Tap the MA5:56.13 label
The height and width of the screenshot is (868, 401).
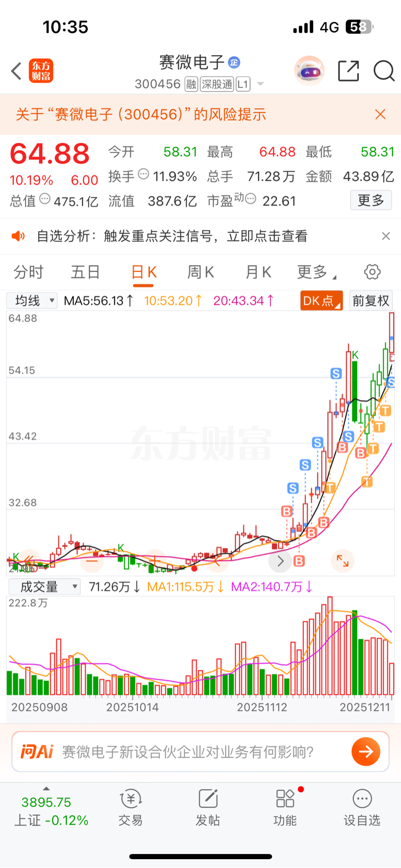tap(99, 301)
